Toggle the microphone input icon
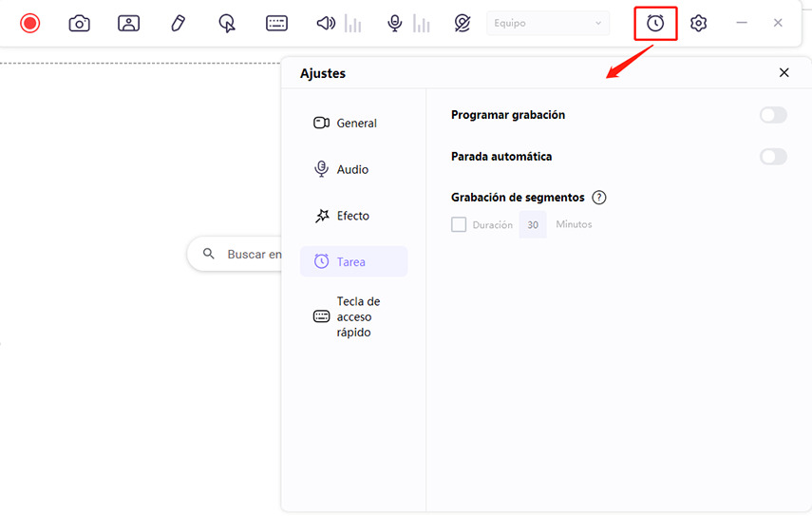This screenshot has height=516, width=812. (395, 23)
